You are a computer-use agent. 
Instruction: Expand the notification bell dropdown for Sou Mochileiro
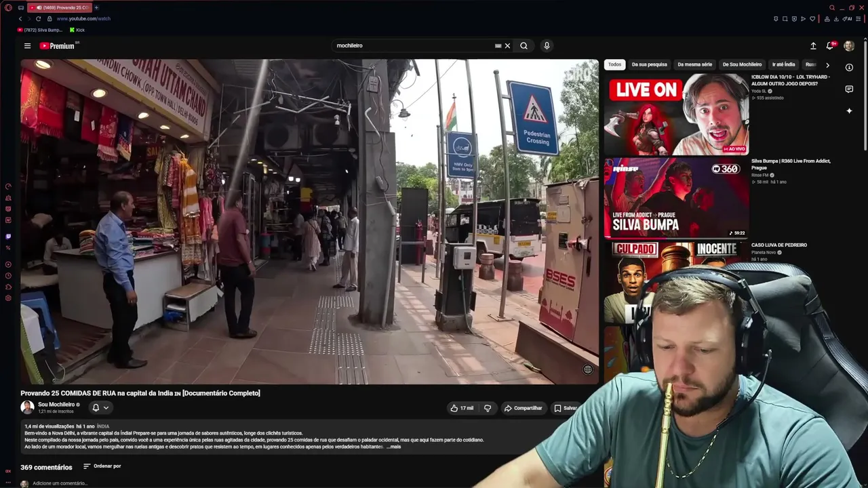106,407
